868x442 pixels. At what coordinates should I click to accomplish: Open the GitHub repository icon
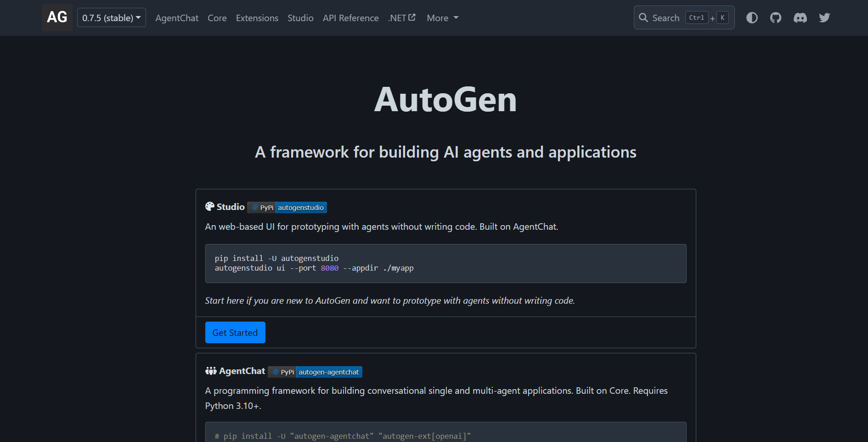tap(776, 17)
